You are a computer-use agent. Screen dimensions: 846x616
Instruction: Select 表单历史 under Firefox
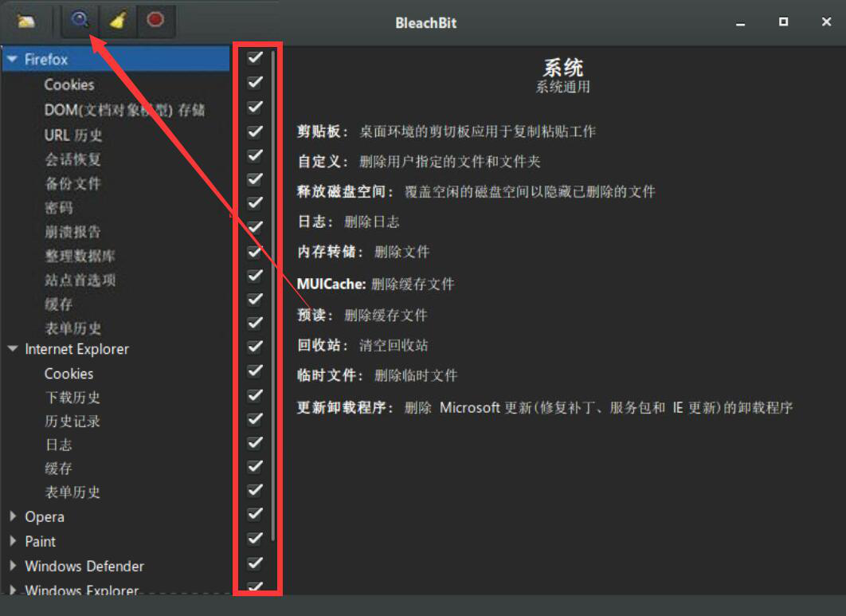coord(72,328)
